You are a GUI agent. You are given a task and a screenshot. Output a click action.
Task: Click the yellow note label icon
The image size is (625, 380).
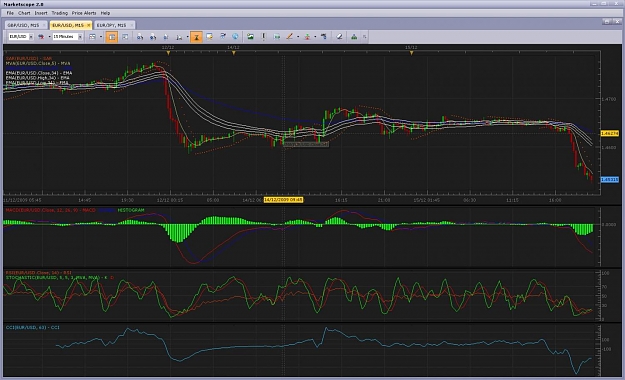(x=209, y=37)
